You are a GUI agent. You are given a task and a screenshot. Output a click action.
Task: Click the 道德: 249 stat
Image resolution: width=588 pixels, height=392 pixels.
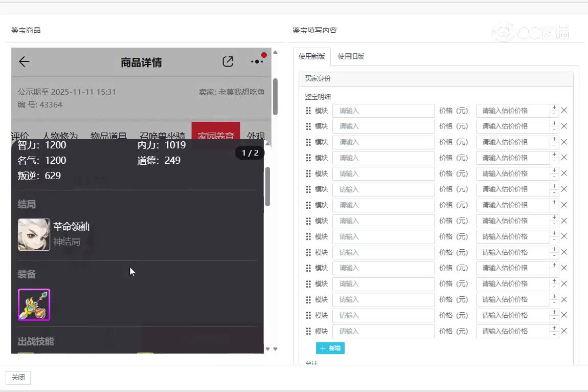(x=159, y=160)
